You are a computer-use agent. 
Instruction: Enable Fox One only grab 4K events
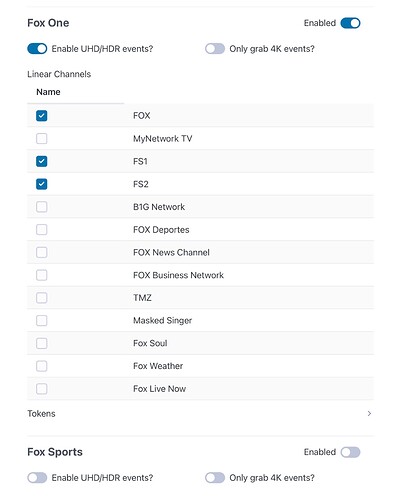(215, 49)
